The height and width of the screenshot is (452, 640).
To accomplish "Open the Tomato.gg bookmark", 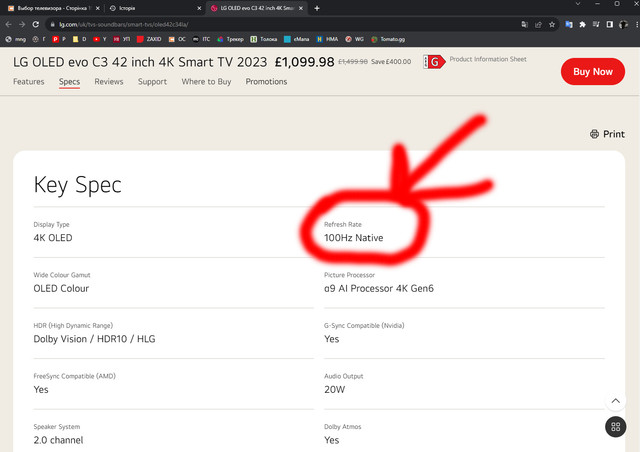I will (388, 39).
